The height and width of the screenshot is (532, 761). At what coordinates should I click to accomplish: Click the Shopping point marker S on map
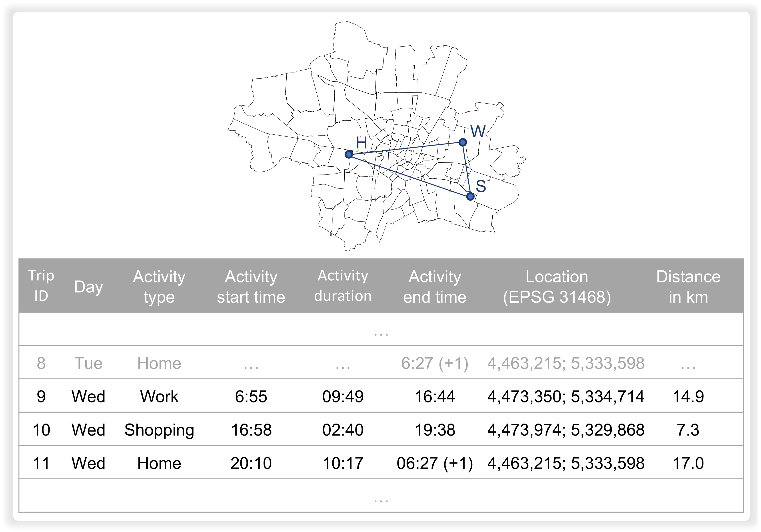tap(470, 197)
